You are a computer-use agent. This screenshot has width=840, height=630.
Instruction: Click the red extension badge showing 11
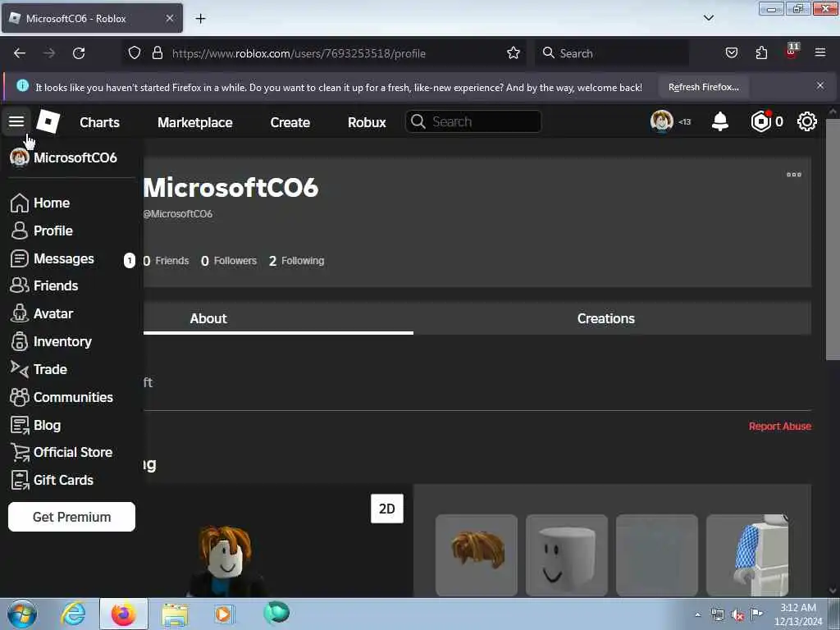(792, 52)
